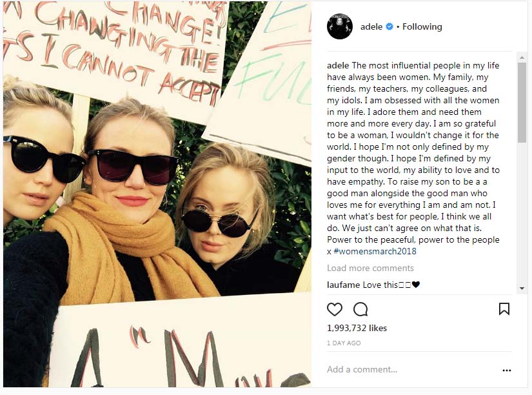Click the comments scrollbar thumb
Image resolution: width=532 pixels, height=395 pixels.
point(522,103)
